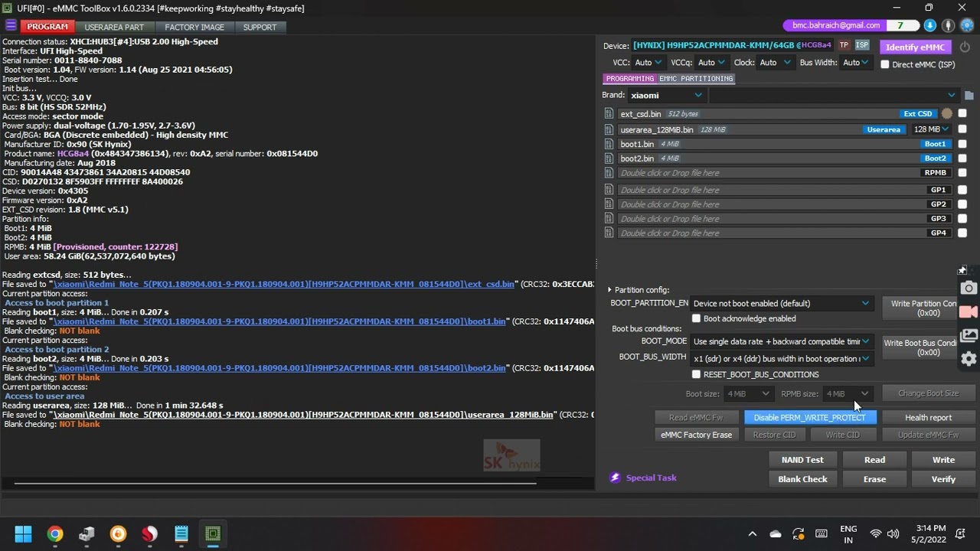980x551 pixels.
Task: Check RESET_BOOT_BUS_CONDITIONS option
Action: 696,374
